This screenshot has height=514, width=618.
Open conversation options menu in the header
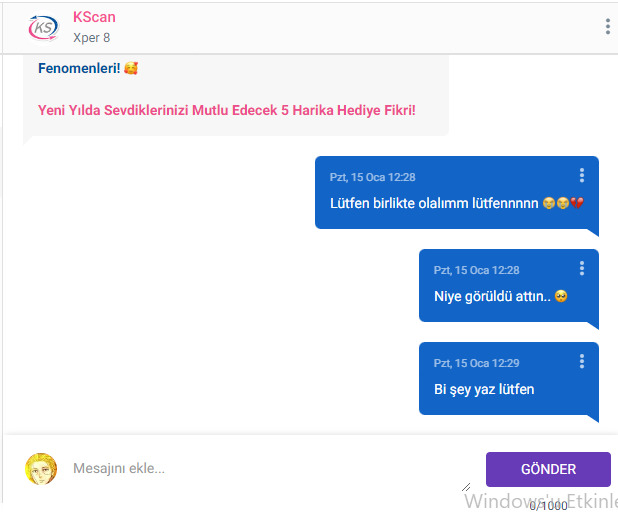(x=607, y=27)
